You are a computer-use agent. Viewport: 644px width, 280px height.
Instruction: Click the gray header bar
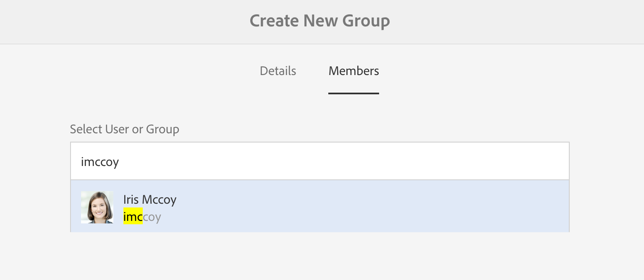[x=504, y=21]
